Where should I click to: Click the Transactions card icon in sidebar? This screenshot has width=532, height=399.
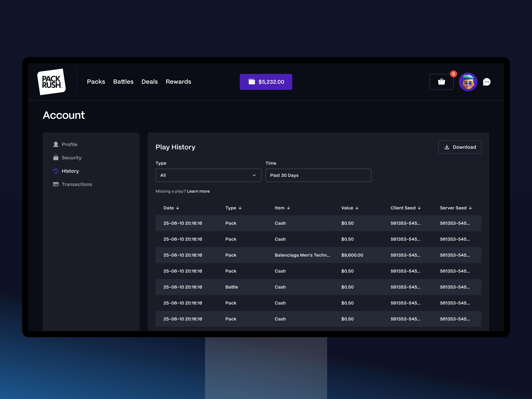point(56,184)
